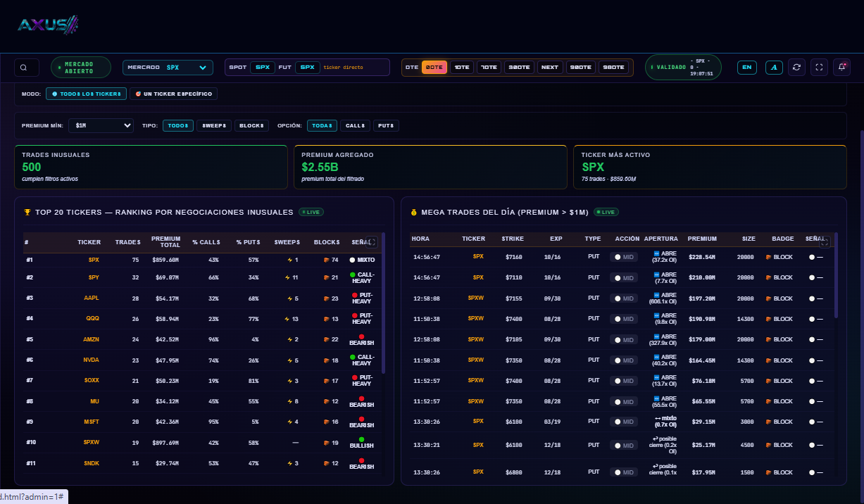Click the refresh data icon
This screenshot has width=864, height=504.
(x=796, y=67)
